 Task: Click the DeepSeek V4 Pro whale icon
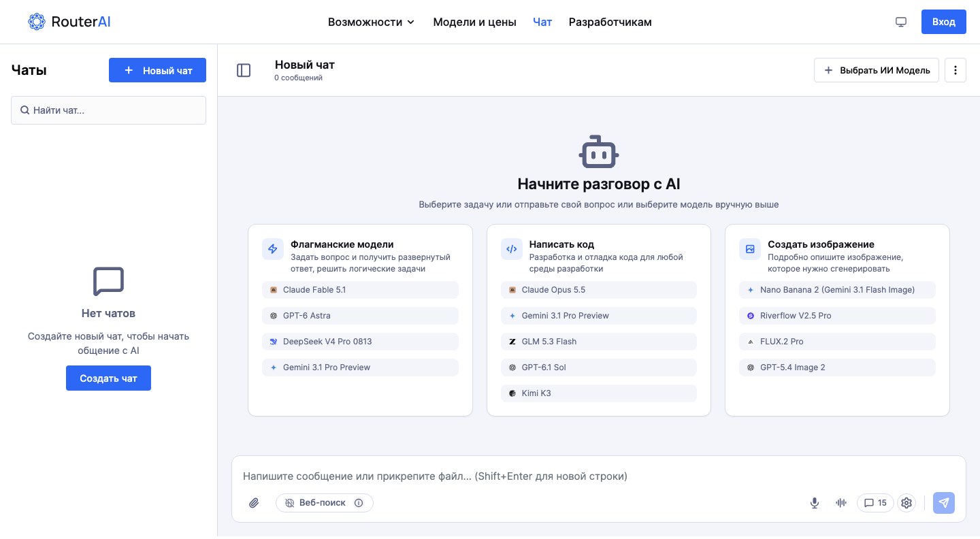pos(274,342)
